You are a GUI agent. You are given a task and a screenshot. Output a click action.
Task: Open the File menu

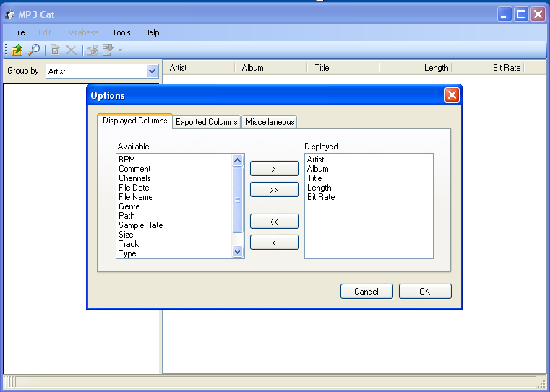tap(19, 32)
